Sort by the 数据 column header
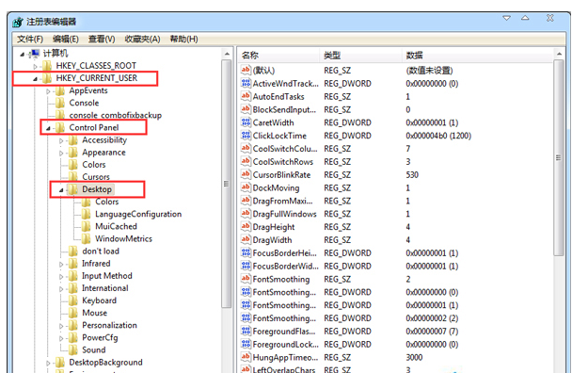Image resolution: width=588 pixels, height=373 pixels. click(x=478, y=56)
